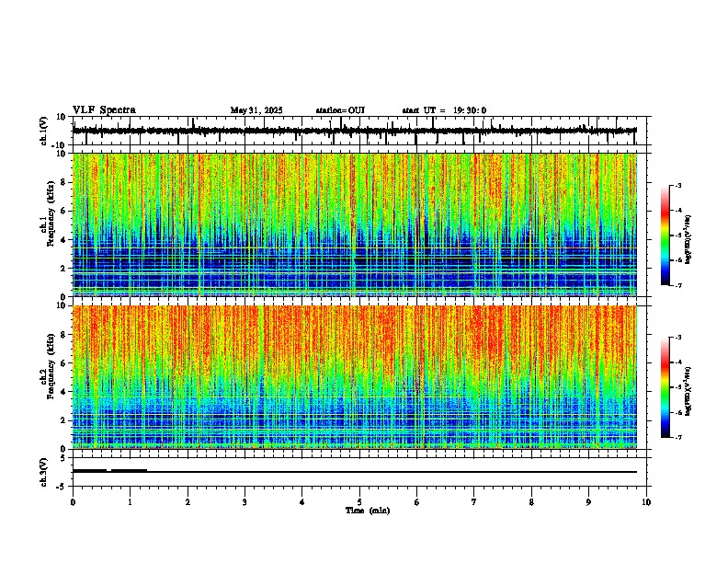
Task: Click the 'ch.3(V)' axis label
Action: pyautogui.click(x=45, y=472)
